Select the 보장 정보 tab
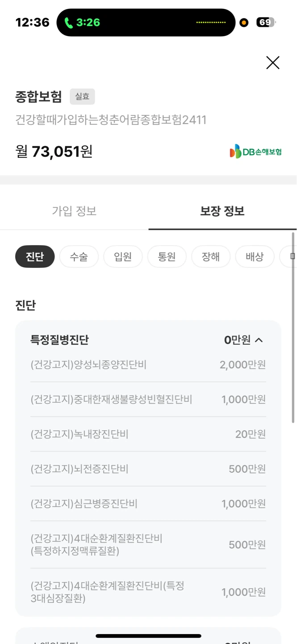Viewport: 297px width, 644px height. (x=222, y=211)
